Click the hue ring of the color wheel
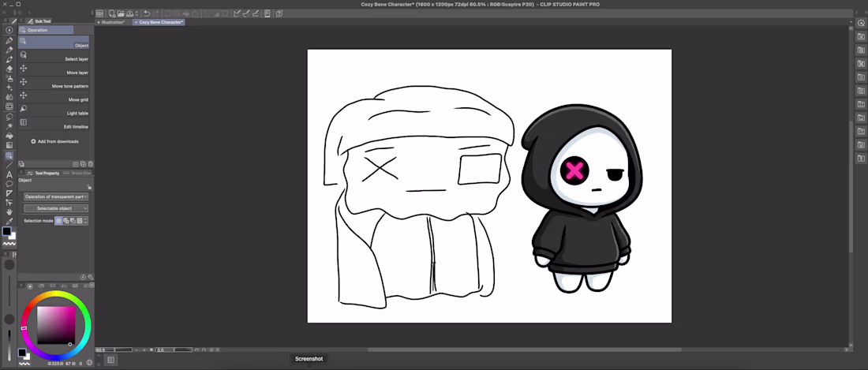Image resolution: width=868 pixels, height=370 pixels. tap(56, 295)
